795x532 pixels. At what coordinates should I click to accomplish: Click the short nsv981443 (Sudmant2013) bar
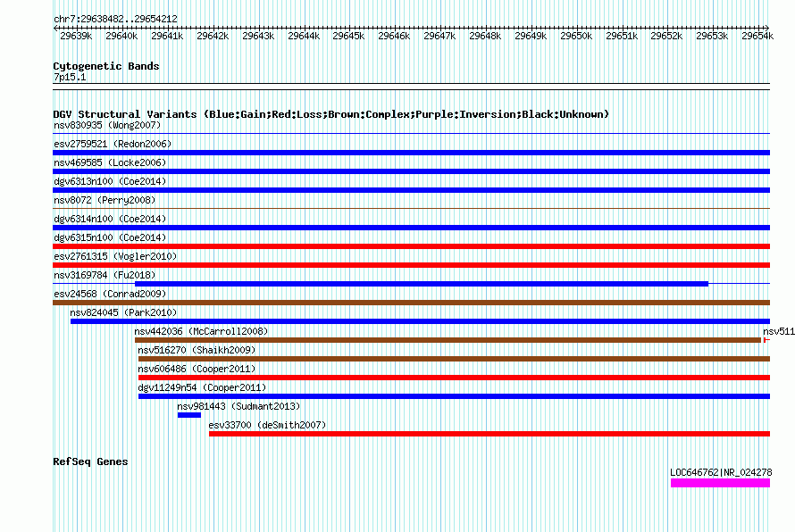click(189, 415)
